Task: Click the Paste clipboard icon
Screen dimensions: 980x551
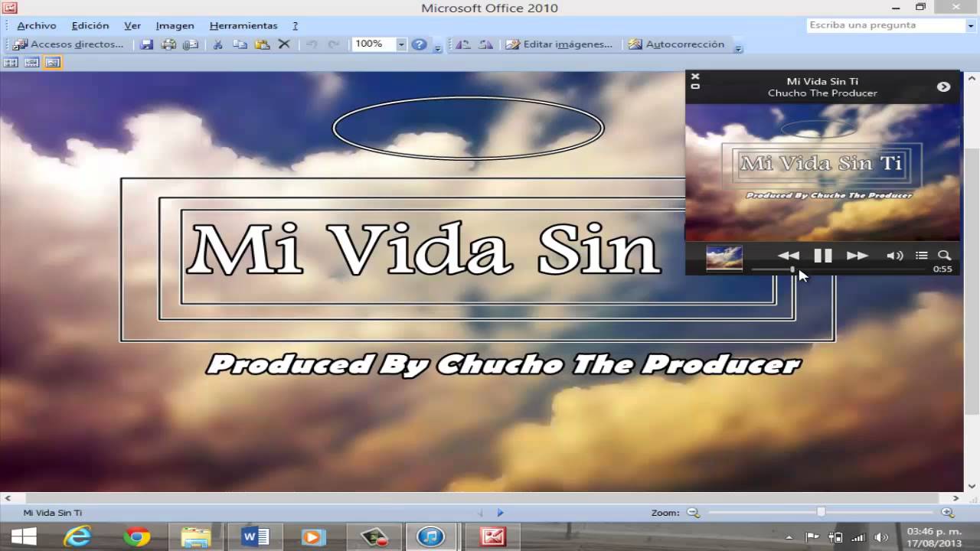Action: 262,44
